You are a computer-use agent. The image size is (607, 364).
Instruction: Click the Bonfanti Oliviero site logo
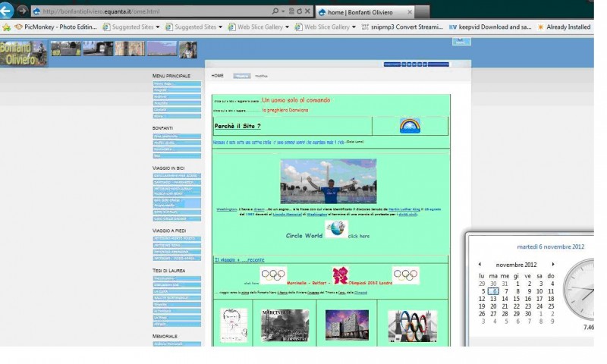pos(24,53)
